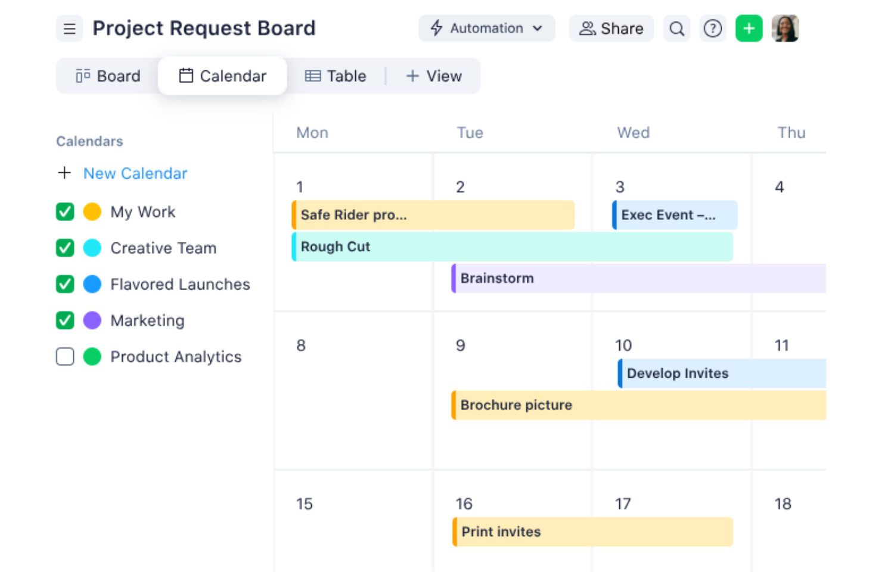Select the Calendar view icon
The height and width of the screenshot is (588, 882).
(x=187, y=76)
